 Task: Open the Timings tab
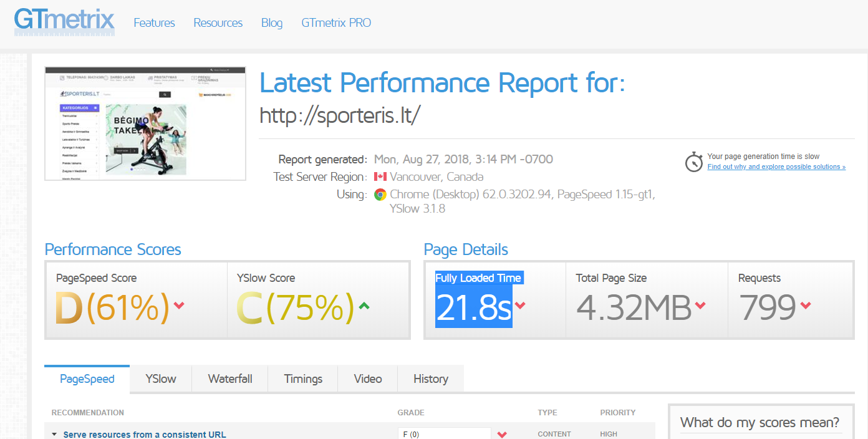point(303,379)
